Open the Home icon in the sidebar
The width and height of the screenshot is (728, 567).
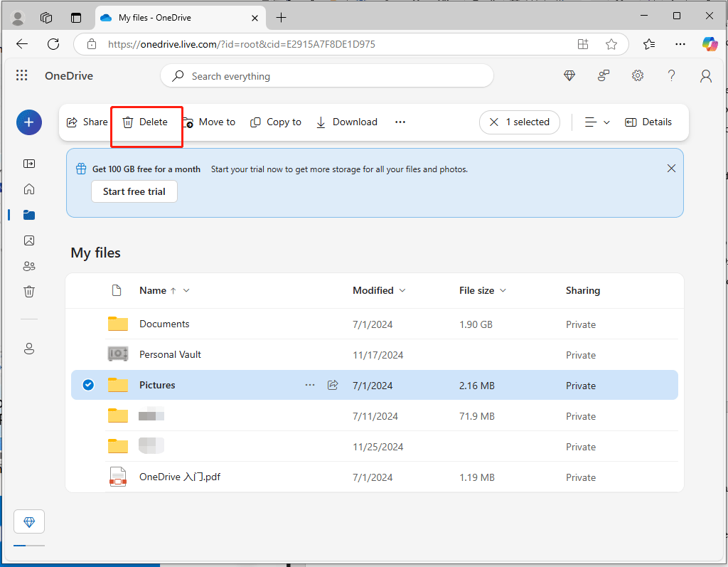click(x=29, y=189)
